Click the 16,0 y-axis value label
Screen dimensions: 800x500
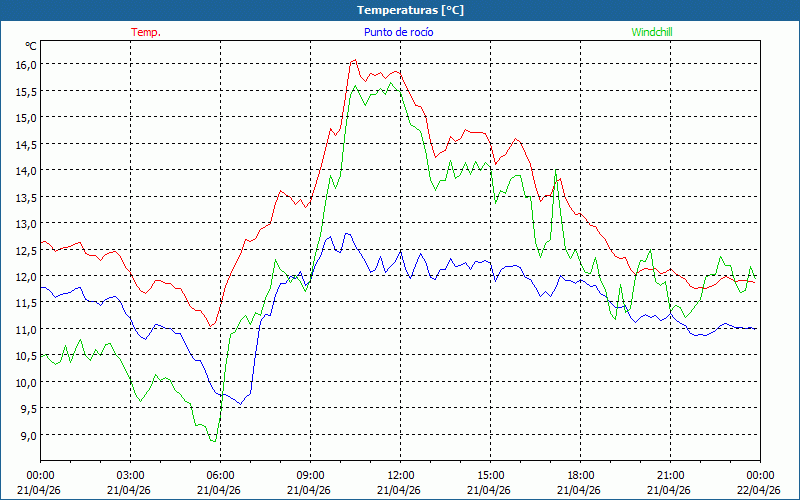pyautogui.click(x=26, y=64)
